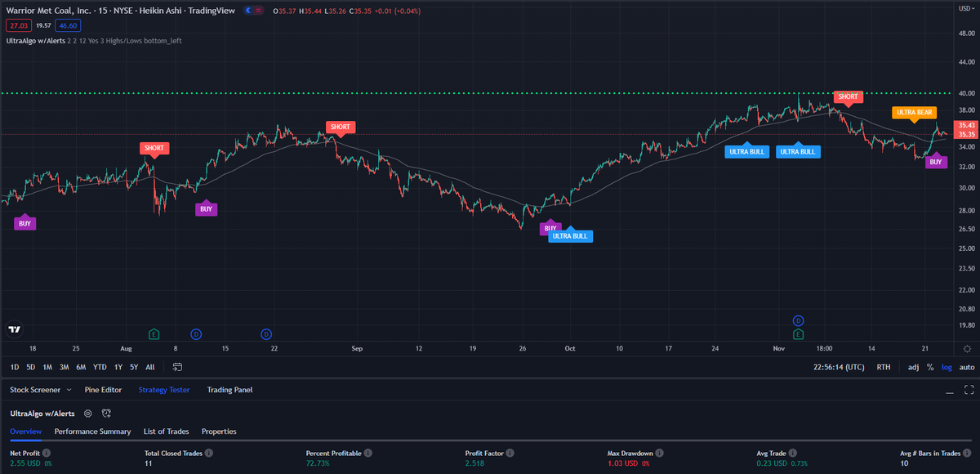Toggle auto scale mode
This screenshot has width=980, height=474.
[967, 368]
